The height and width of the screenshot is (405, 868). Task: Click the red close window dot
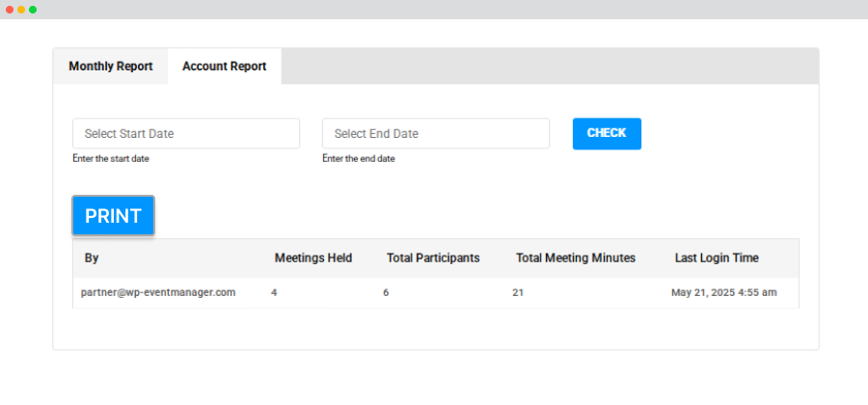pos(10,10)
